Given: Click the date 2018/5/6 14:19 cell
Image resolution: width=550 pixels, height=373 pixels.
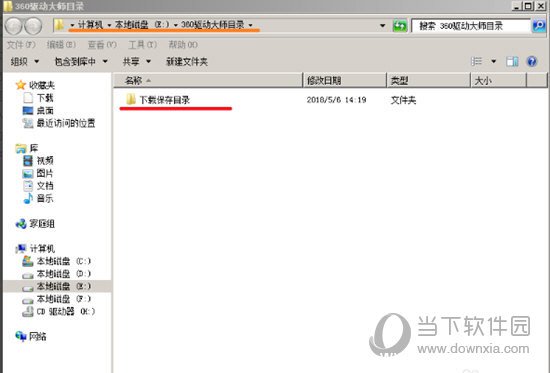Looking at the screenshot, I should point(336,100).
